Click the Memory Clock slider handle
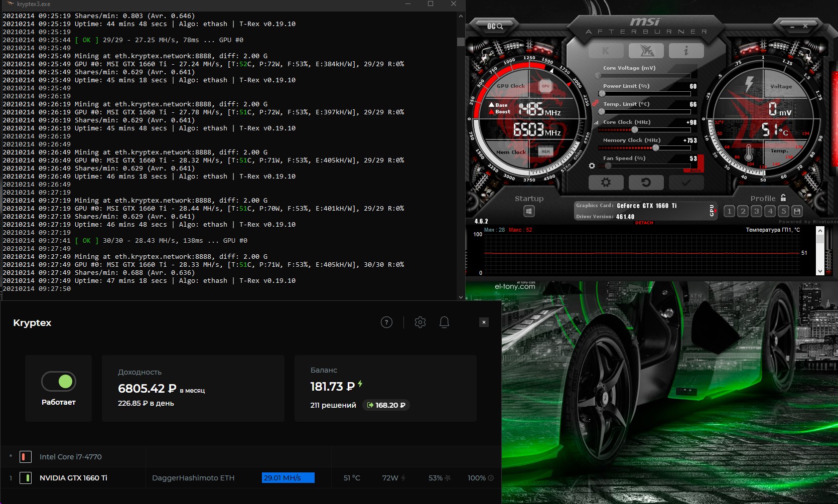Image resolution: width=838 pixels, height=504 pixels. 656,148
